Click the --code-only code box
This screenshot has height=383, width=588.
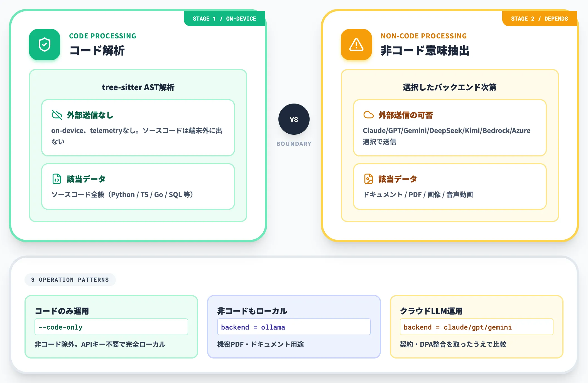click(x=111, y=327)
